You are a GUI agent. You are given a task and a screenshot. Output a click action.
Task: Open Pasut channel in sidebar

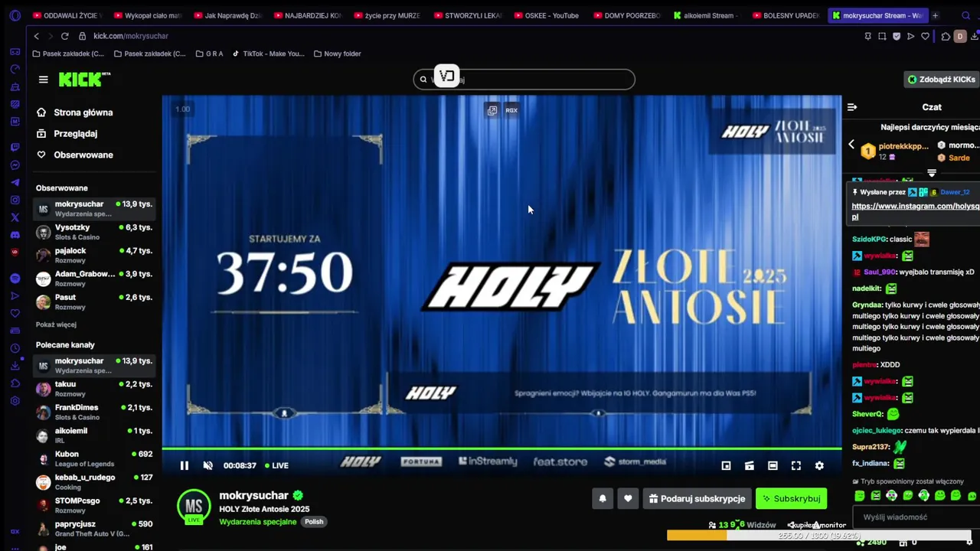(94, 302)
